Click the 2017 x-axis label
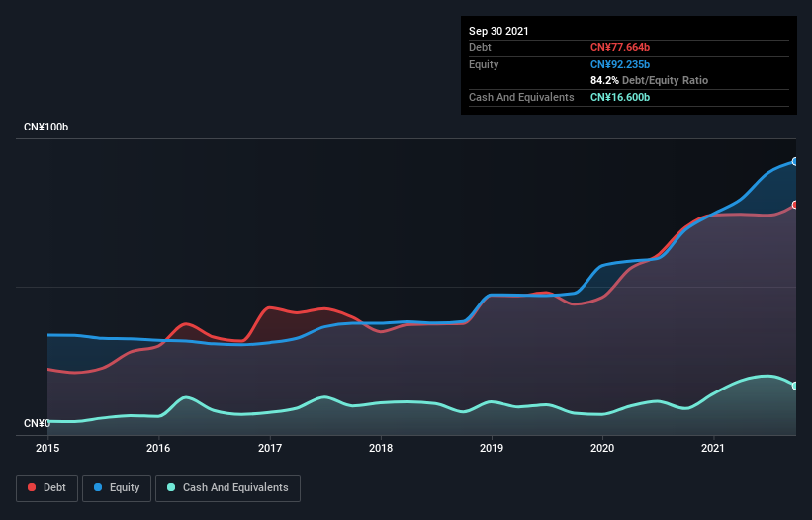812x520 pixels. (270, 448)
